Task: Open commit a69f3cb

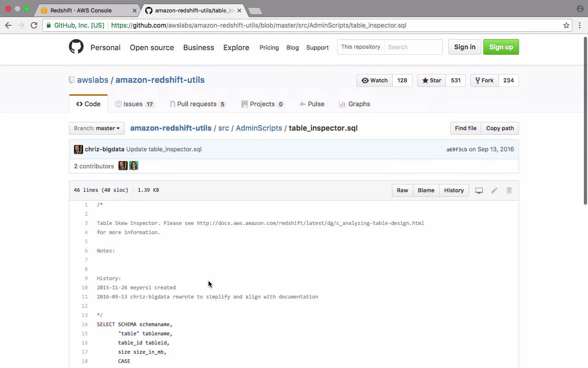Action: point(457,149)
